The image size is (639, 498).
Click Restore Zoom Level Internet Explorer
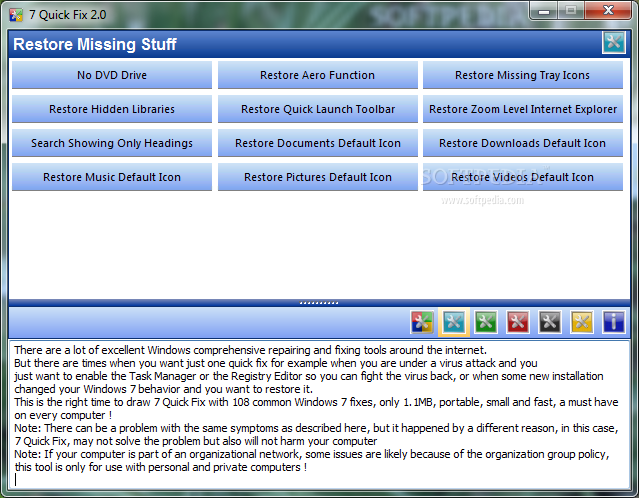tap(523, 109)
